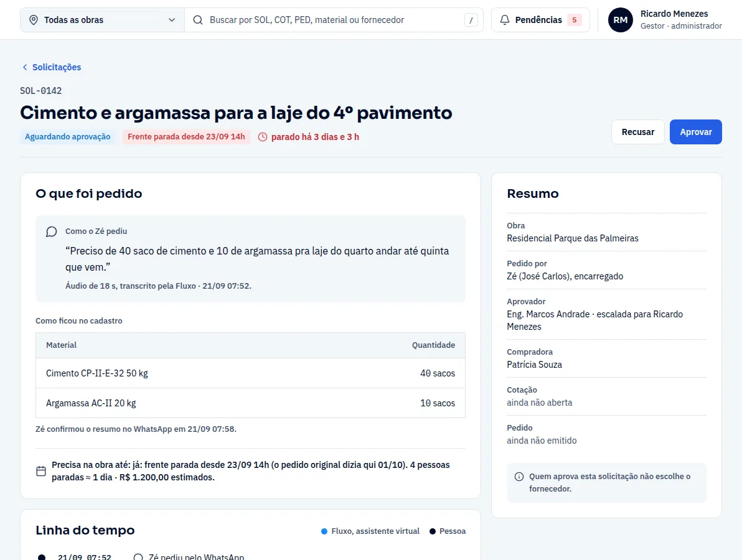Select the Cimento CP-II-E-32 50 kg row
The height and width of the screenshot is (560, 742).
point(250,373)
